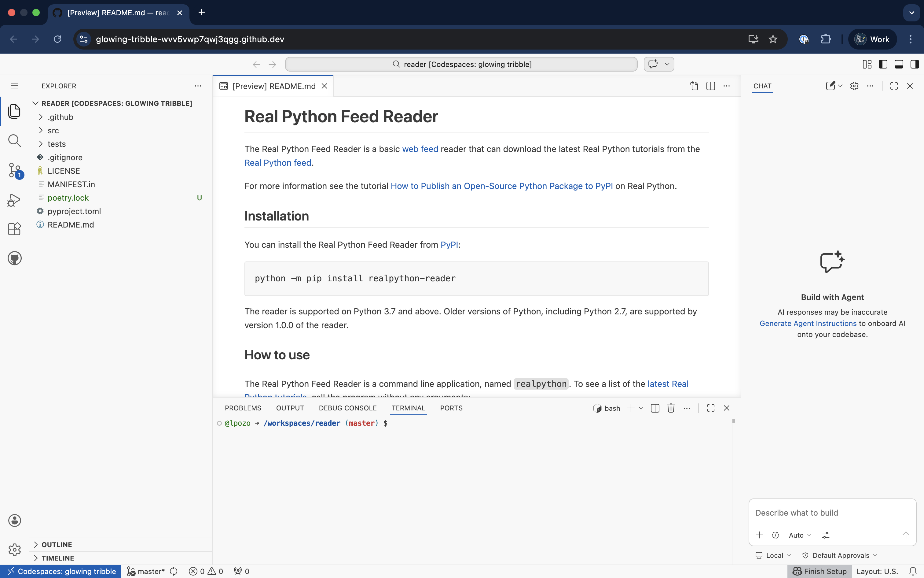The width and height of the screenshot is (924, 578).
Task: Click the Configure Tools icon in chat input
Action: coord(826,535)
